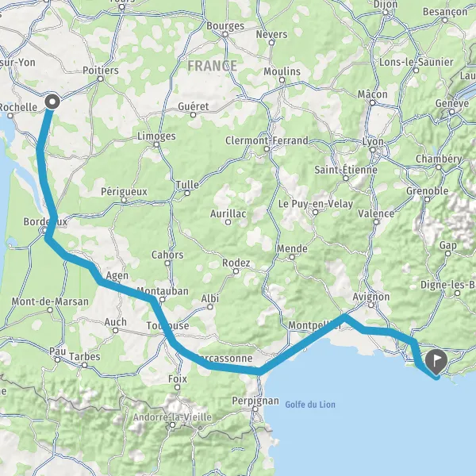Click the Mont-de-Marsan city dot
476x476 pixels.
pos(50,310)
